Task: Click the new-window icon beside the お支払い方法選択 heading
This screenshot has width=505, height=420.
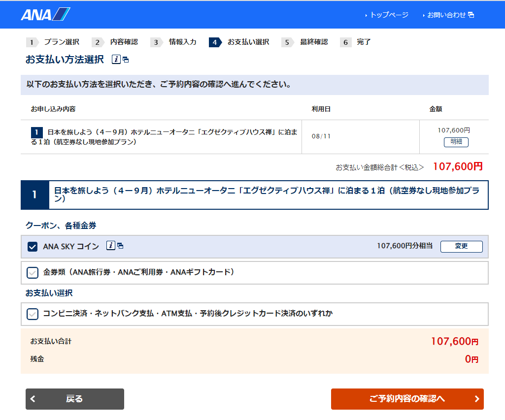Action: point(126,60)
